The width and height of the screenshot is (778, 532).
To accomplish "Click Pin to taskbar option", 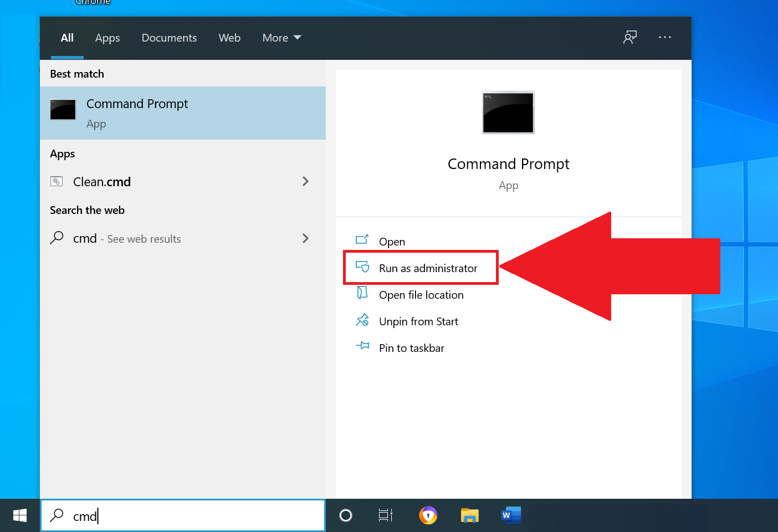I will 411,348.
